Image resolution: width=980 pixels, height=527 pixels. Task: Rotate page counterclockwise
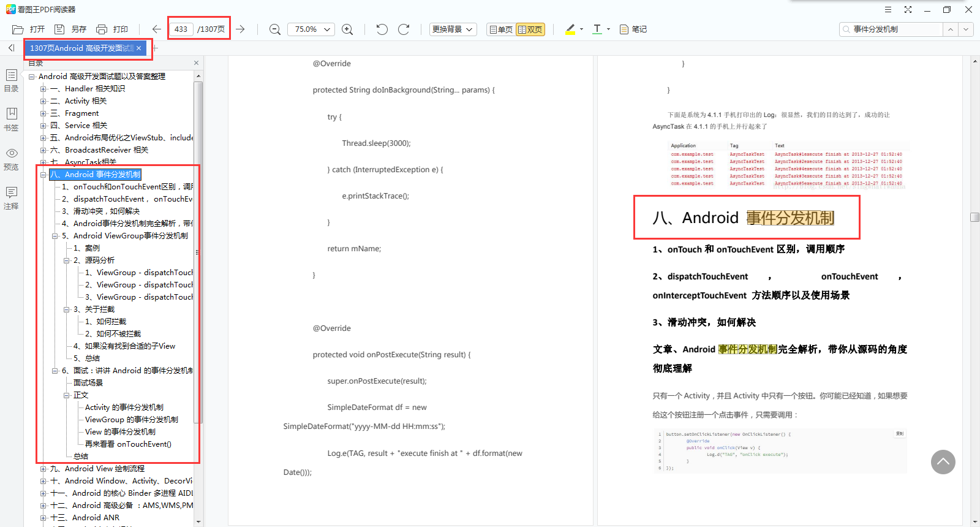(x=382, y=29)
